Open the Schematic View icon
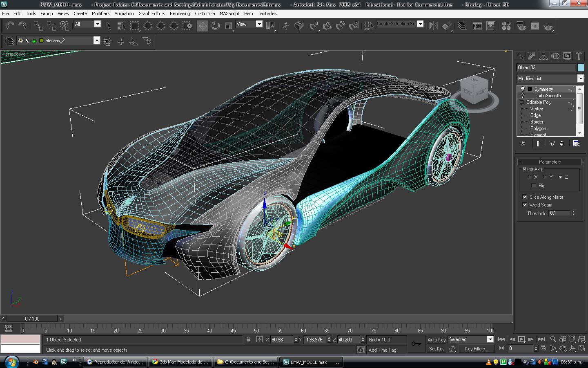Screen dimensions: 588x368 [x=490, y=26]
